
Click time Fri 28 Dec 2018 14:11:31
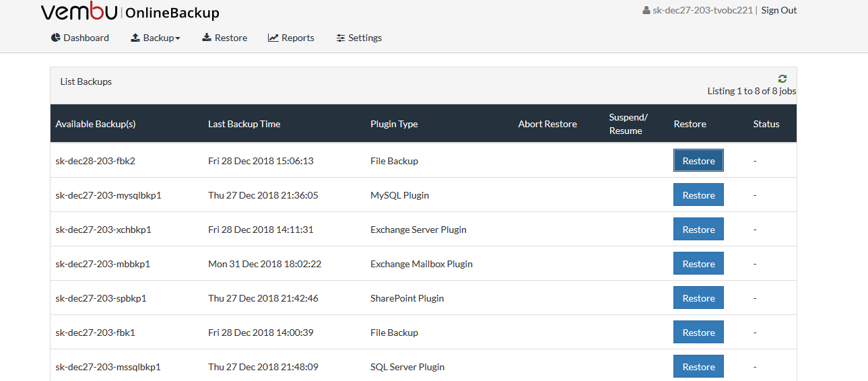click(261, 230)
